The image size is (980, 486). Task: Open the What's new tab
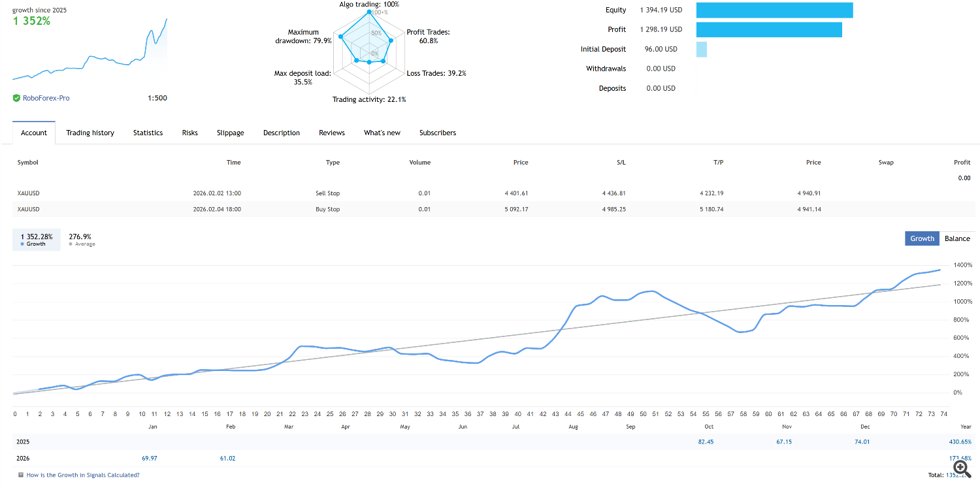click(x=382, y=133)
